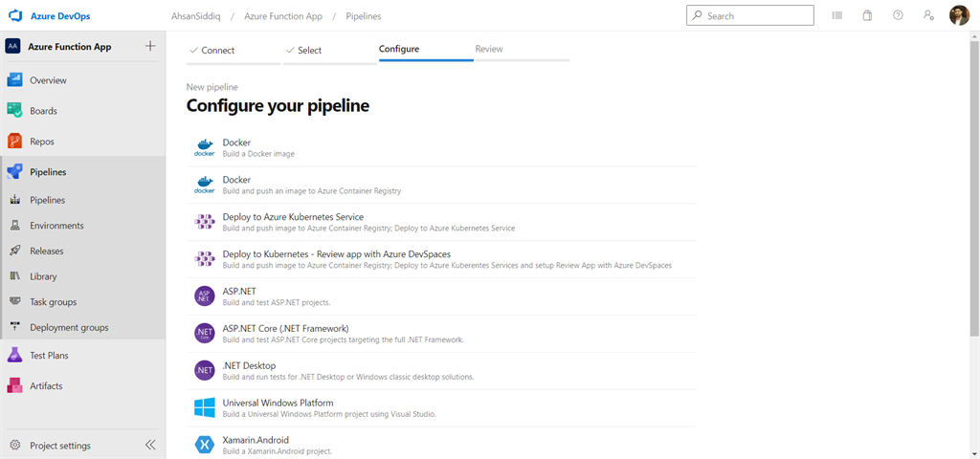980x459 pixels.
Task: Open the Azure Function App project name
Action: (69, 47)
